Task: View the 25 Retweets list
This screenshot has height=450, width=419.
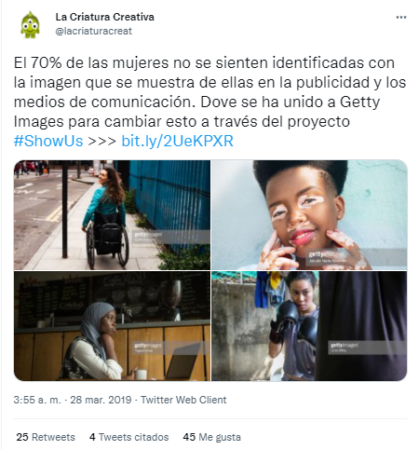Action: 46,437
